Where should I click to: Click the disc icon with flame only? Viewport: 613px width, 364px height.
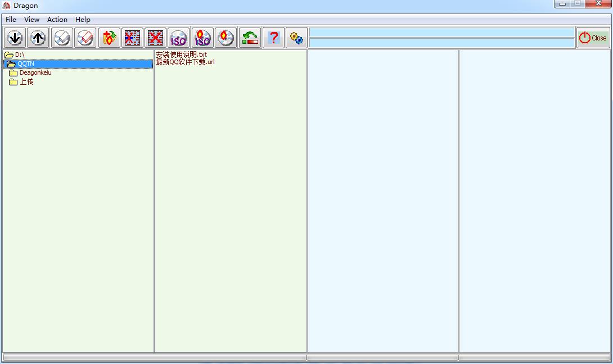pos(226,38)
